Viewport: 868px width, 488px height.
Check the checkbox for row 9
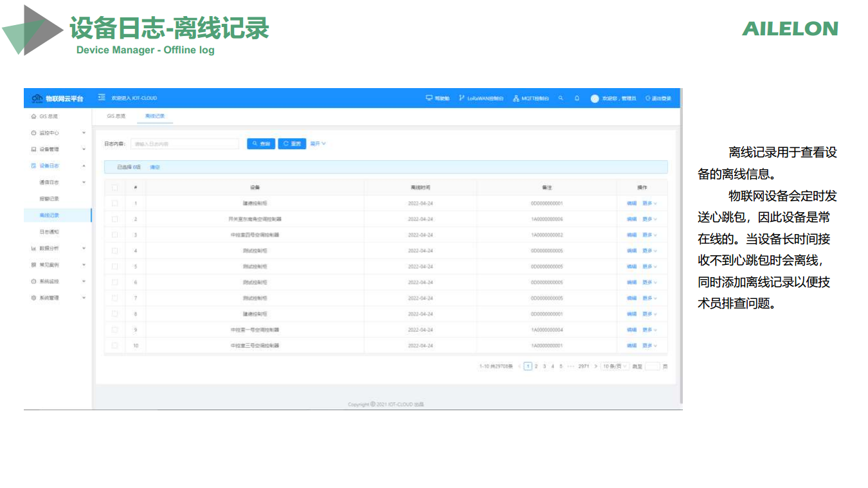[115, 330]
